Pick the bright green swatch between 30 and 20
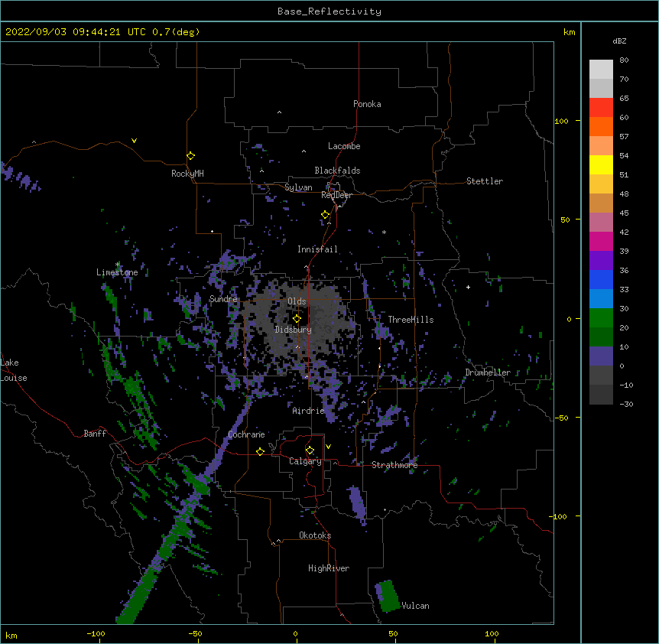659x644 pixels. click(x=601, y=318)
